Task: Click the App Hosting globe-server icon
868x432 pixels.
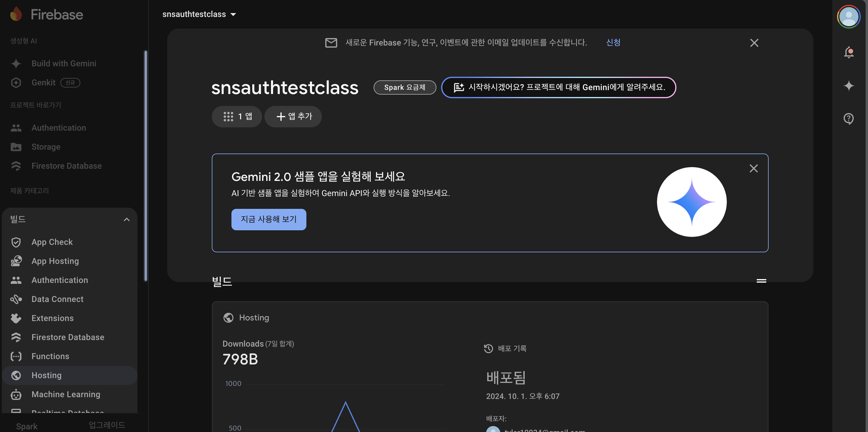Action: [16, 261]
